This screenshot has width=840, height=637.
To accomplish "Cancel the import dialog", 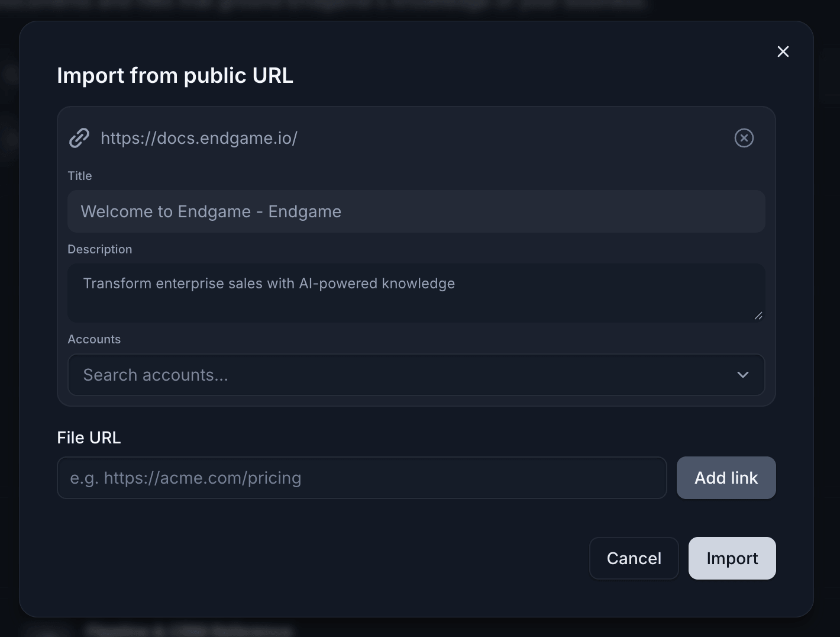I will 634,558.
